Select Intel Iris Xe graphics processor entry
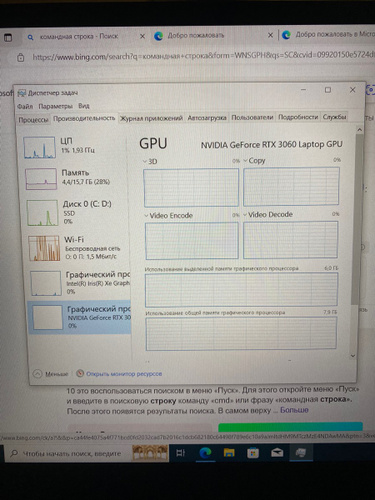 tap(80, 283)
